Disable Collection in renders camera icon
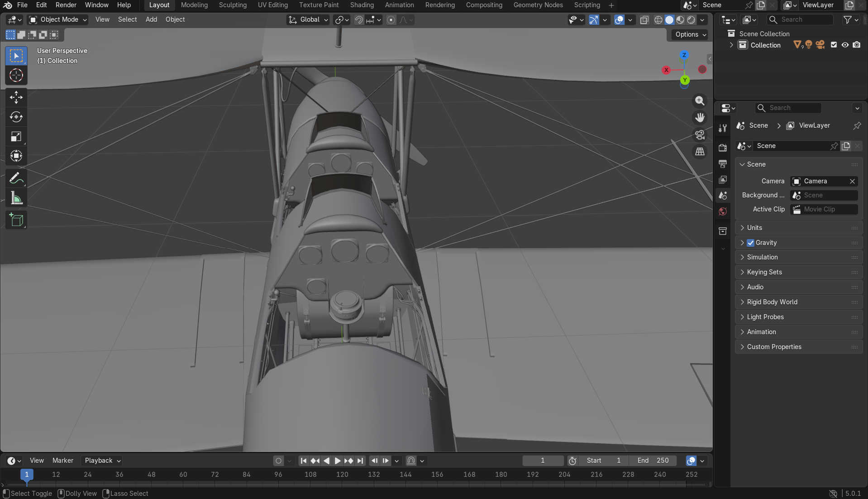This screenshot has height=499, width=868. 856,45
